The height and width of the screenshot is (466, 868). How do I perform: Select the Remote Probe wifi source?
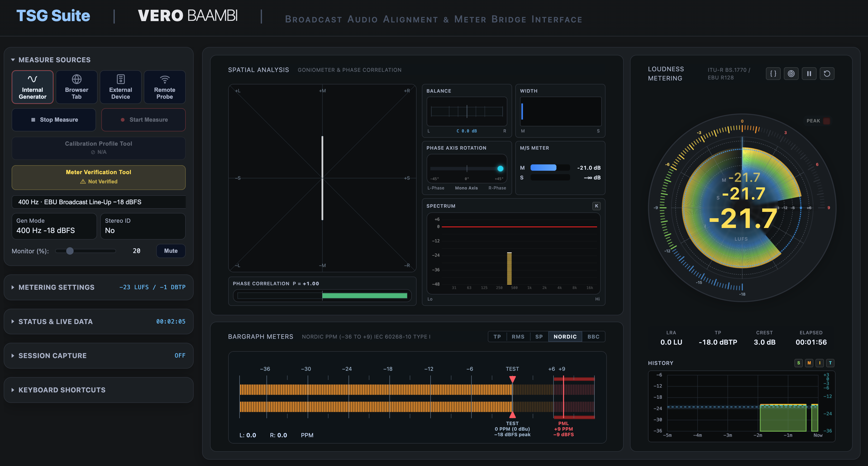click(x=164, y=87)
